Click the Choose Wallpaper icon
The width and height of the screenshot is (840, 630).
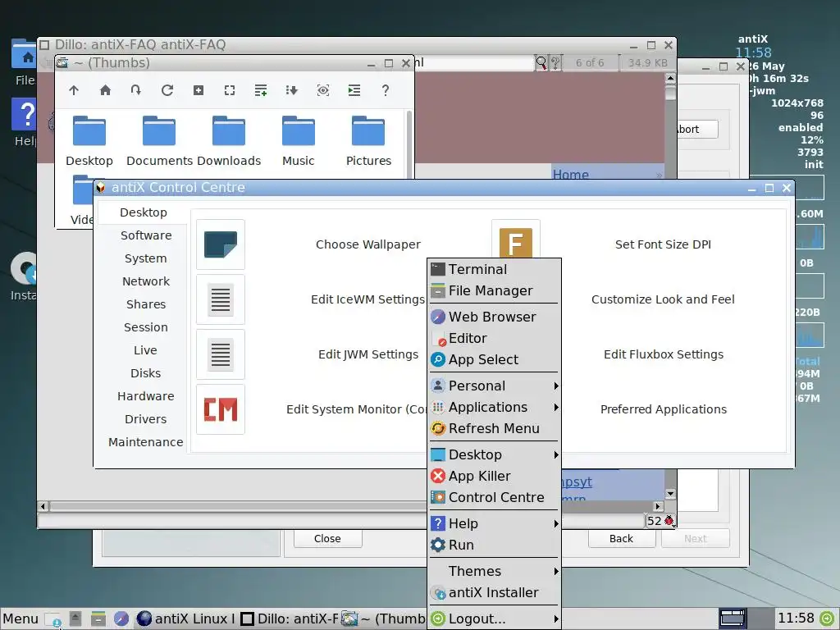[x=221, y=244]
